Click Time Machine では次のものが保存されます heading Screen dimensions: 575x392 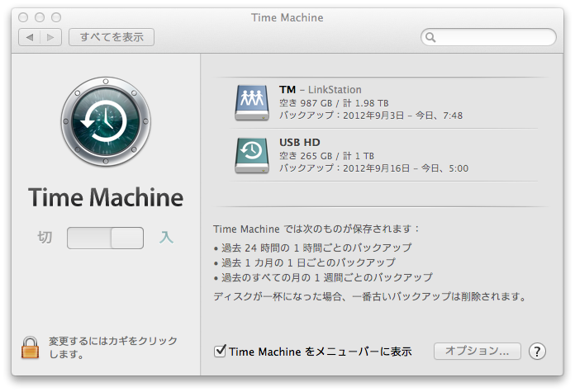316,229
